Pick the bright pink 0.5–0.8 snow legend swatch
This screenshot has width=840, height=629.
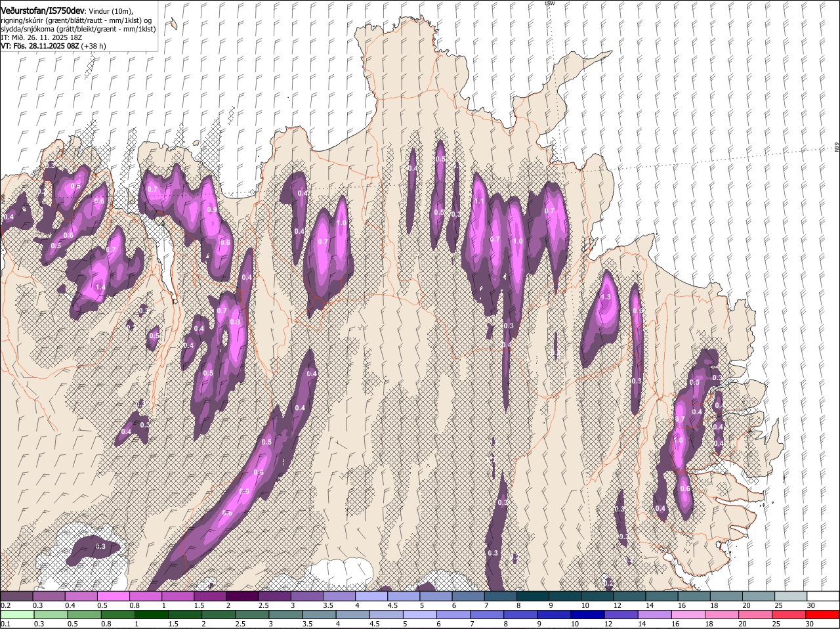coord(113,596)
